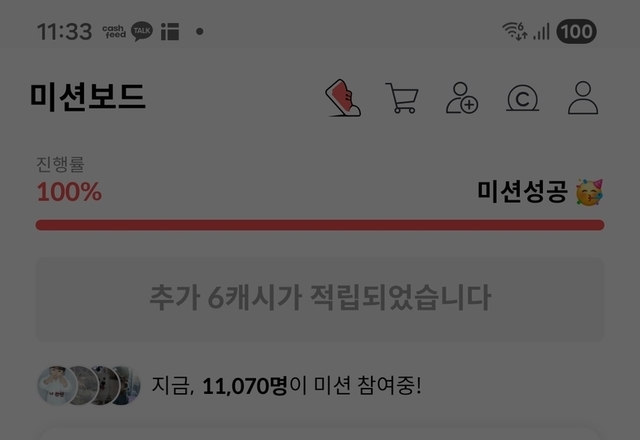The width and height of the screenshot is (640, 440).
Task: Tap the 미션보드 title
Action: pyautogui.click(x=87, y=97)
